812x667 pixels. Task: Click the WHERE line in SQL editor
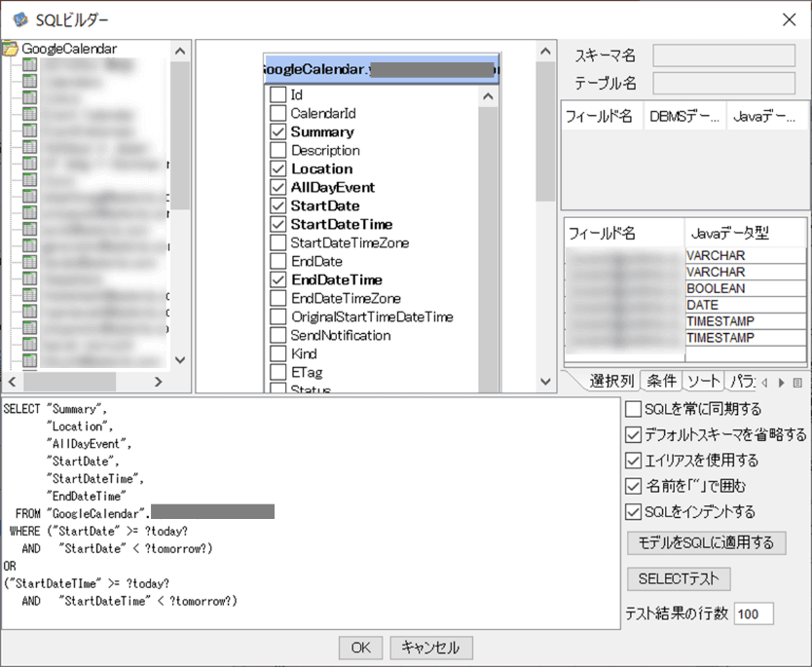(x=98, y=532)
